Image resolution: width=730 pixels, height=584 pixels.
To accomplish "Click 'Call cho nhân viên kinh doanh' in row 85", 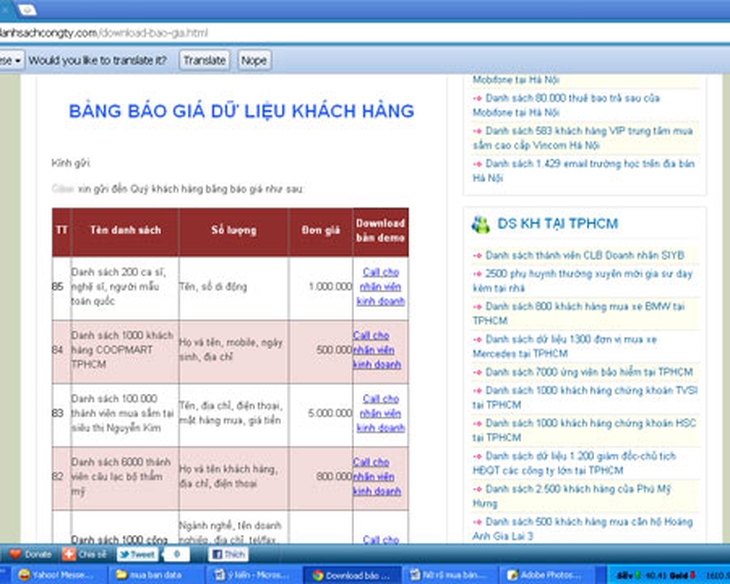I will click(380, 286).
